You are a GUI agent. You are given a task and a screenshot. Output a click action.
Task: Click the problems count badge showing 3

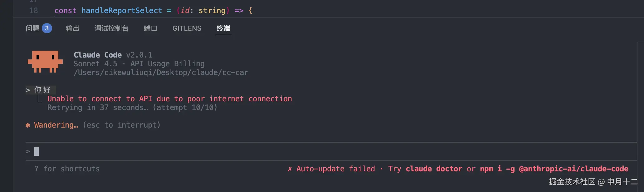point(47,28)
